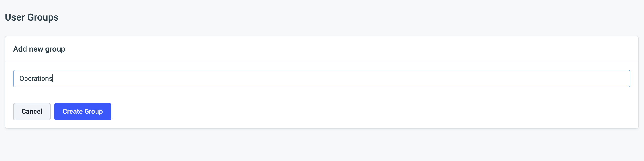Click empty page background below the card
Image resolution: width=644 pixels, height=161 pixels.
(x=322, y=146)
